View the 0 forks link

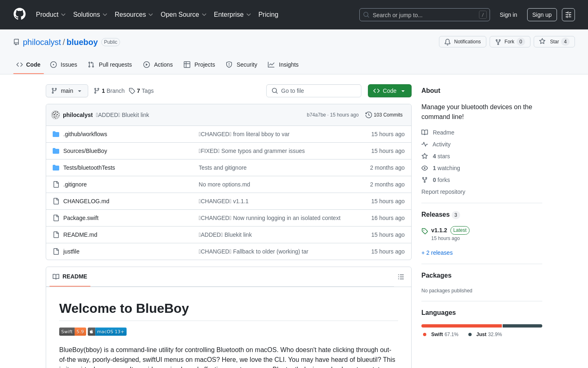pyautogui.click(x=436, y=180)
